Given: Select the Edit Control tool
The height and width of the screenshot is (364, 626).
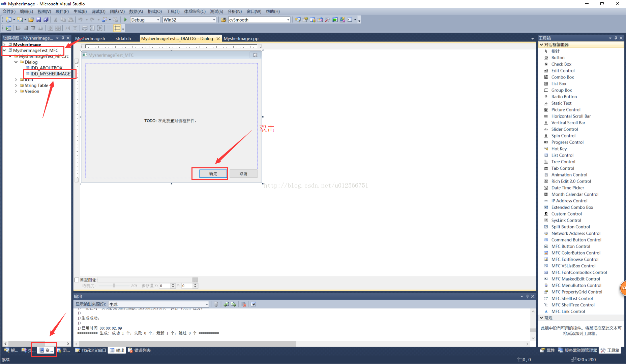Looking at the screenshot, I should click(563, 71).
